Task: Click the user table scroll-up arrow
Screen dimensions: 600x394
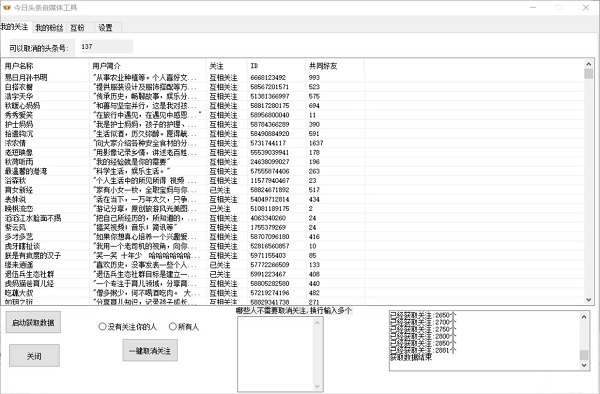Action: pos(589,64)
